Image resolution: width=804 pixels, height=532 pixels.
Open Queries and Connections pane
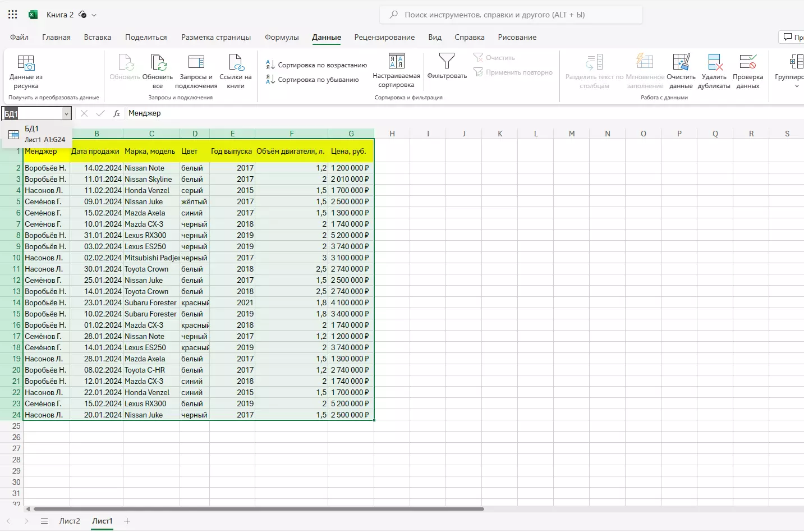(x=196, y=63)
